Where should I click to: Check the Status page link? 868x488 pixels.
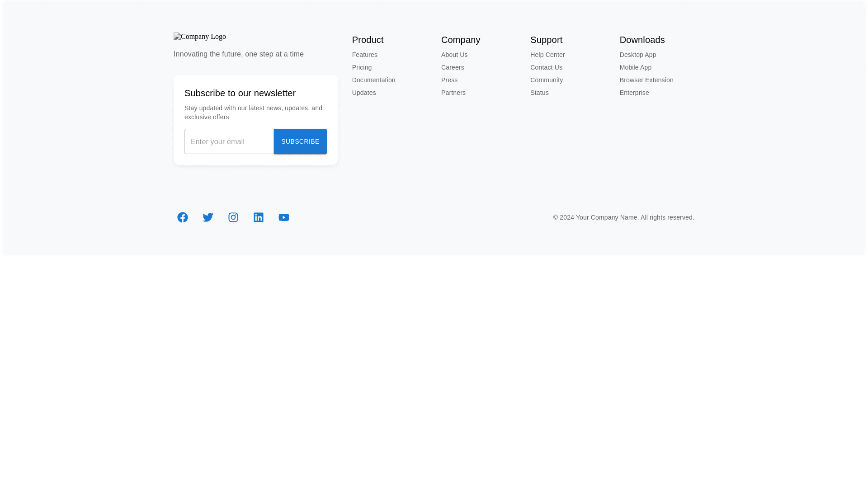tap(539, 93)
